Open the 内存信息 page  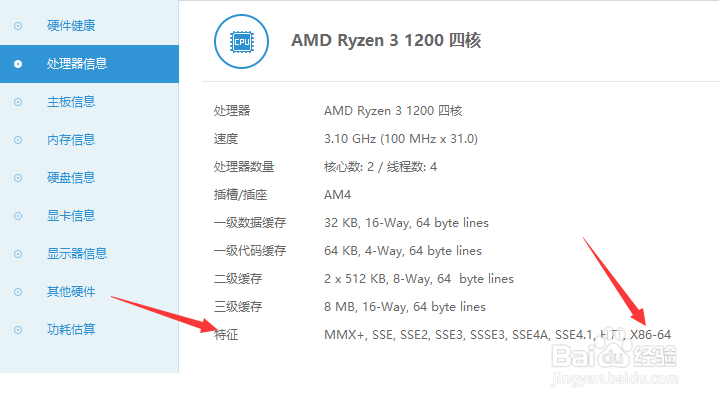coord(71,139)
